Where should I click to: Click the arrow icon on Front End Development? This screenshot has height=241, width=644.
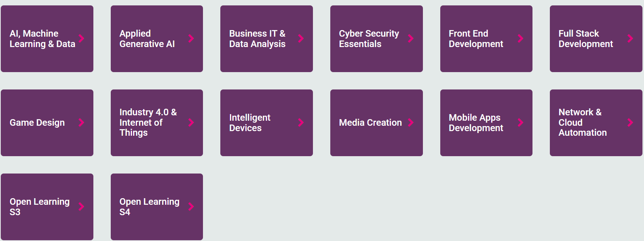pyautogui.click(x=521, y=39)
